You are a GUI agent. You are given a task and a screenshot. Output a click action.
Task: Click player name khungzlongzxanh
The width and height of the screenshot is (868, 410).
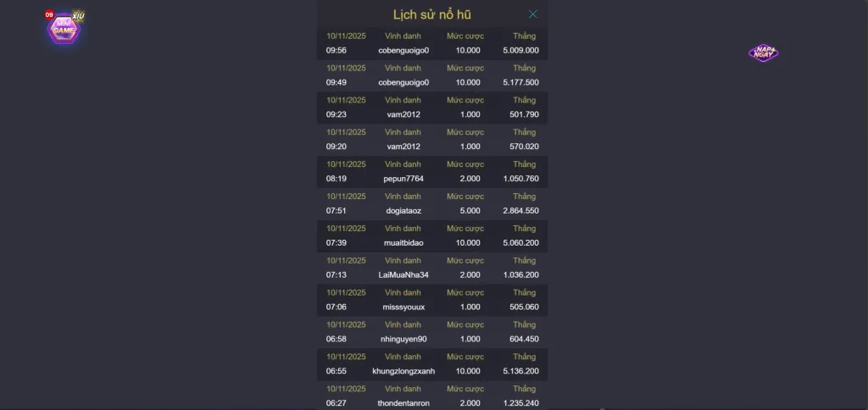click(x=403, y=371)
